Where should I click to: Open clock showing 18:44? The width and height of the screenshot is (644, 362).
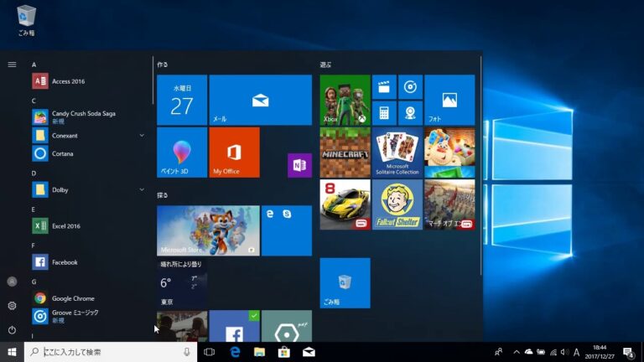[x=600, y=352]
